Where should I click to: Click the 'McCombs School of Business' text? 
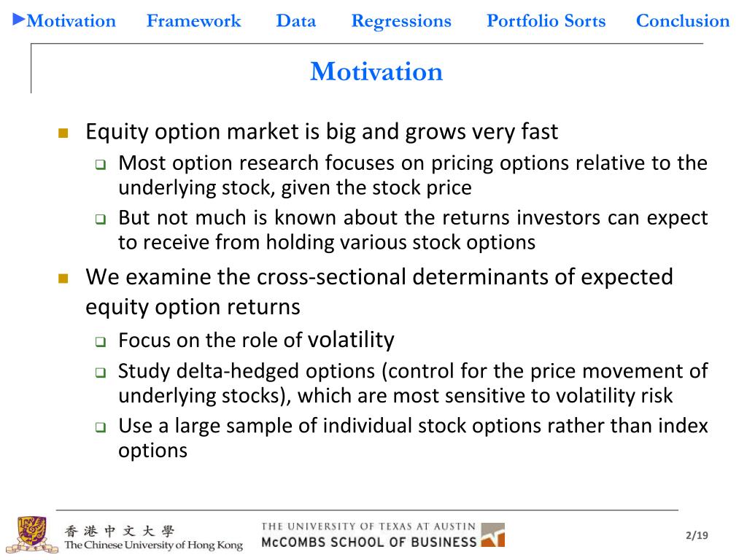368,542
